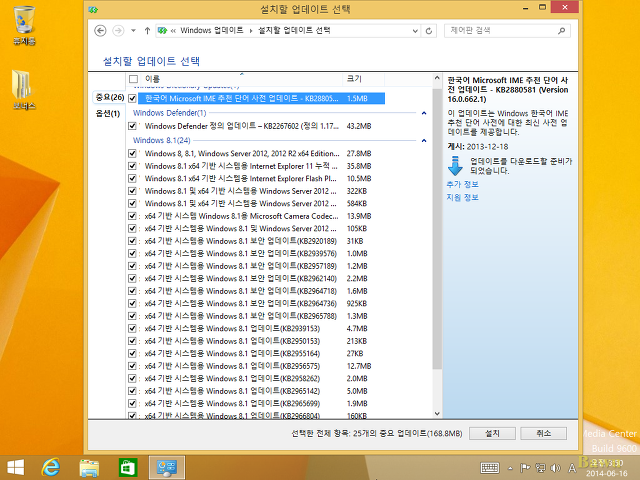Uncheck Microsoft Camera Codec update checkbox
Viewport: 640px width, 480px height.
(x=132, y=216)
